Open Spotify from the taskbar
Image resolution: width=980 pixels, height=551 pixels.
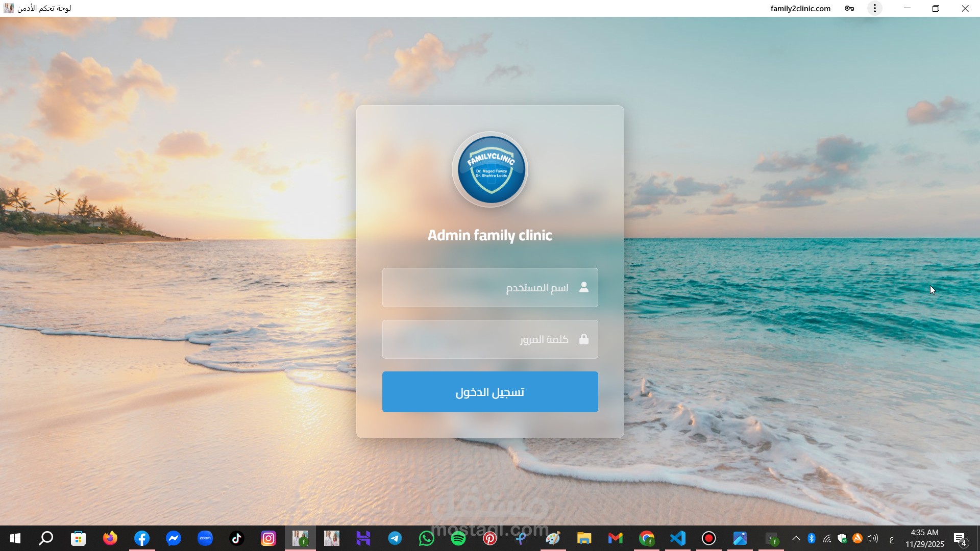458,538
